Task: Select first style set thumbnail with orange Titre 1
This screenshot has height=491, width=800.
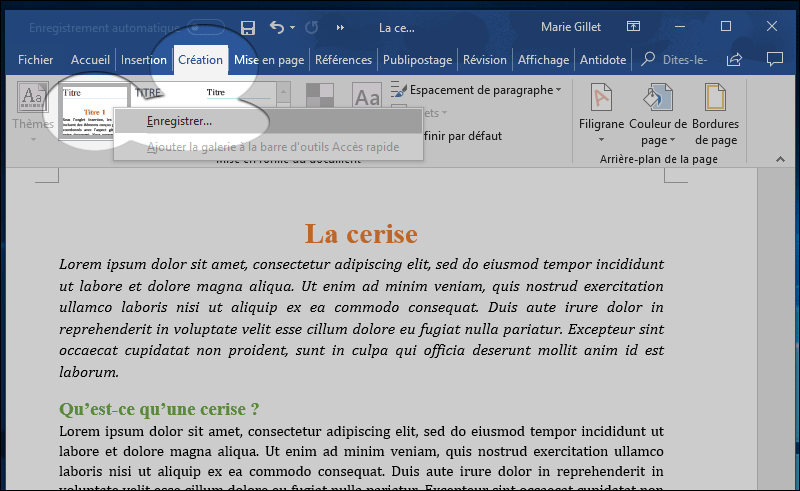Action: click(94, 112)
